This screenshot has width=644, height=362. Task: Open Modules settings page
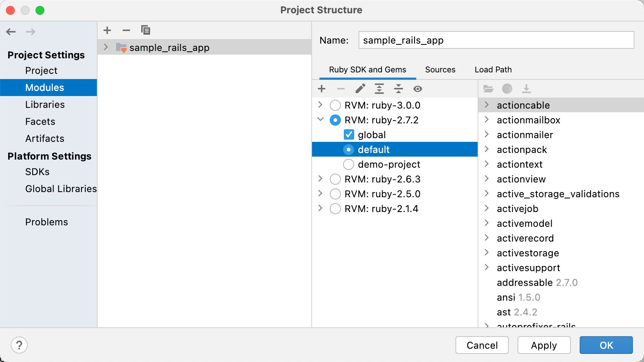coord(48,88)
